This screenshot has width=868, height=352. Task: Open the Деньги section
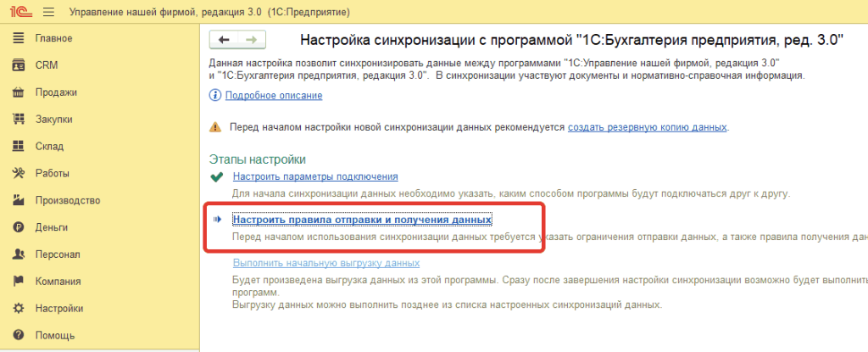(52, 227)
